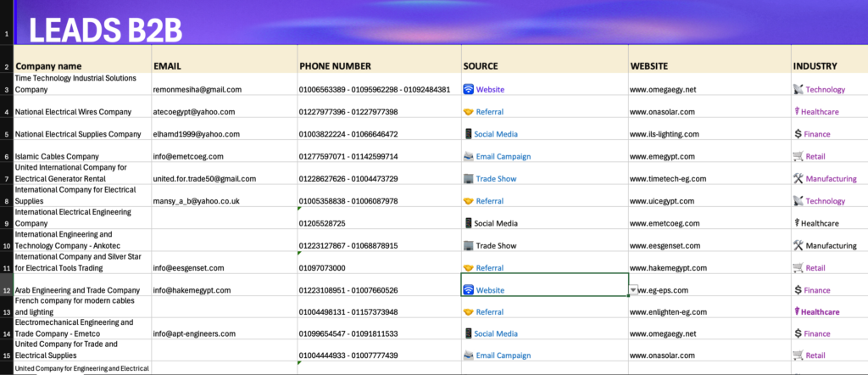Image resolution: width=868 pixels, height=375 pixels.
Task: Select email info@apt-engineers.com cell
Action: 224,328
